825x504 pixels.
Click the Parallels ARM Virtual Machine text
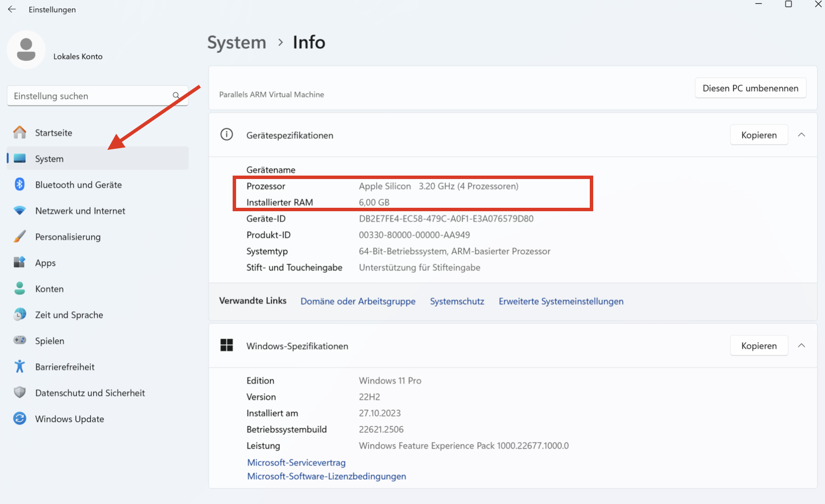coord(272,94)
